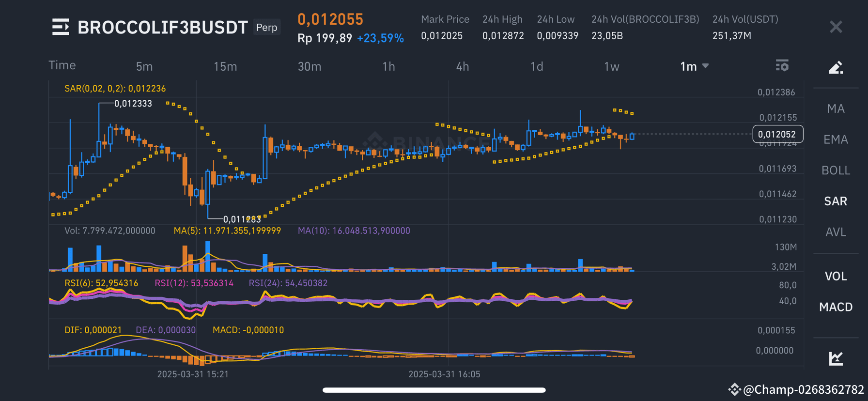The width and height of the screenshot is (868, 401).
Task: Tap the DEA: 0,000030 label
Action: tap(166, 330)
